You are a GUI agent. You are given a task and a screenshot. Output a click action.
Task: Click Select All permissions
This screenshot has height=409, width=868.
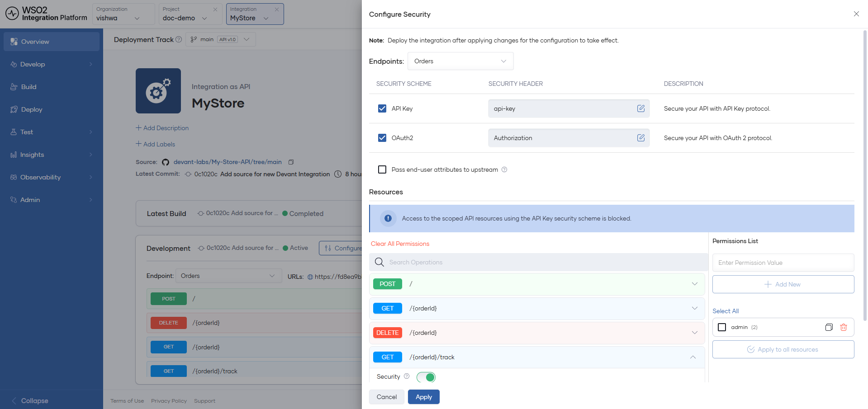coord(726,311)
